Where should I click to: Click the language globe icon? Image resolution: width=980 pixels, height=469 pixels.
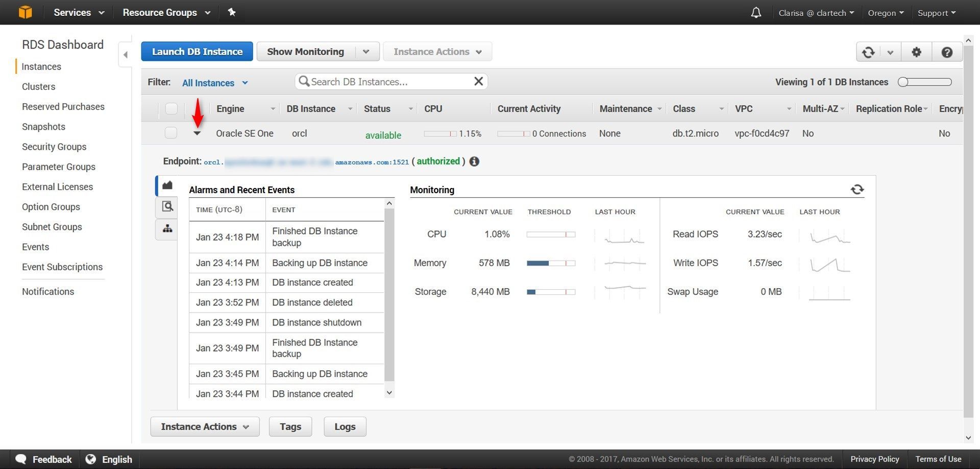pyautogui.click(x=90, y=459)
